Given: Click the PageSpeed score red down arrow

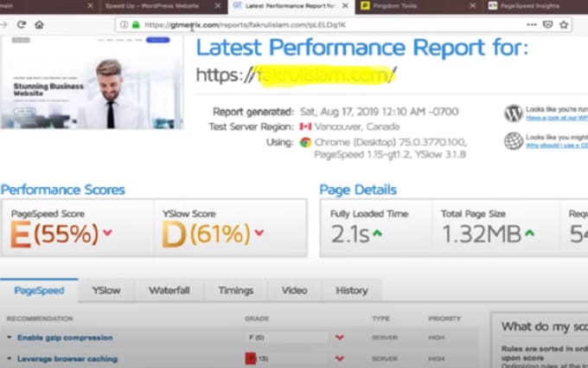Looking at the screenshot, I should click(107, 233).
